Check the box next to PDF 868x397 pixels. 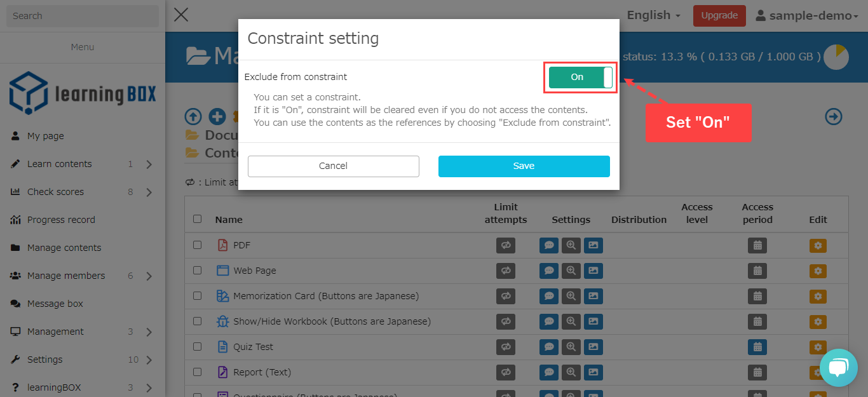click(198, 245)
